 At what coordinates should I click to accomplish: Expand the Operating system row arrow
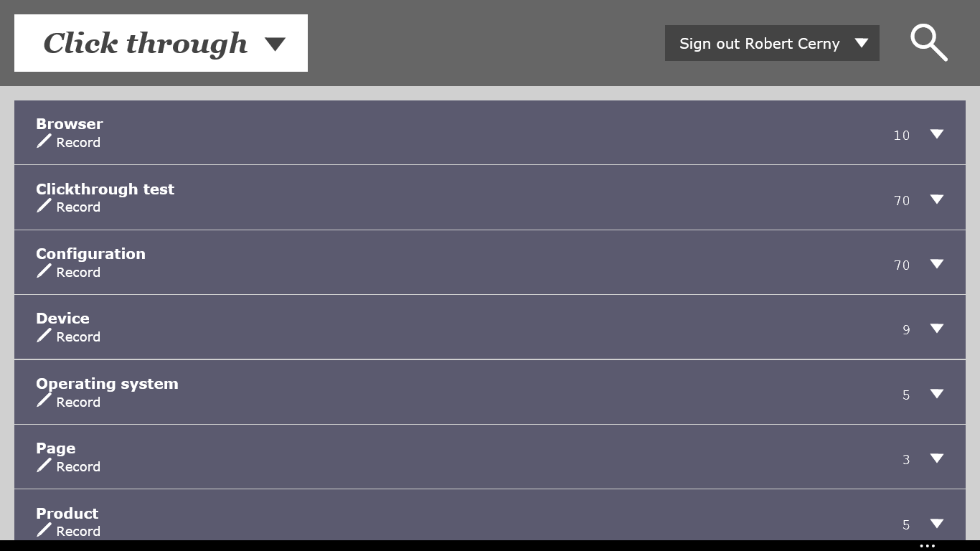(936, 394)
